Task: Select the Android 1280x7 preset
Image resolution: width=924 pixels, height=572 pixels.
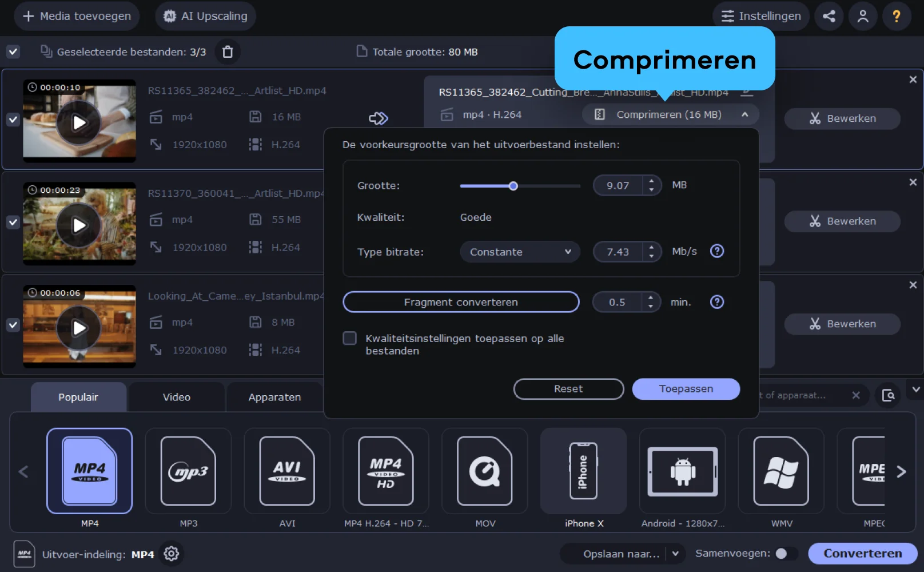Action: (x=683, y=471)
